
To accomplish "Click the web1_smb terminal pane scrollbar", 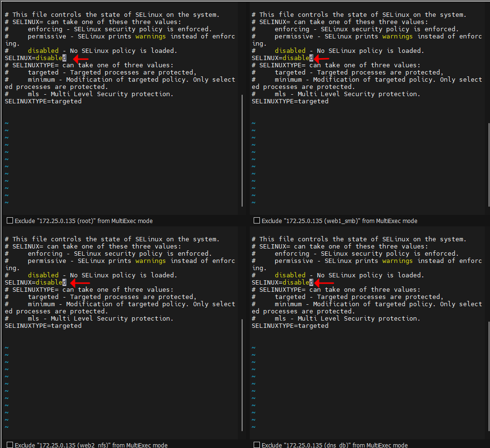I will click(489, 165).
